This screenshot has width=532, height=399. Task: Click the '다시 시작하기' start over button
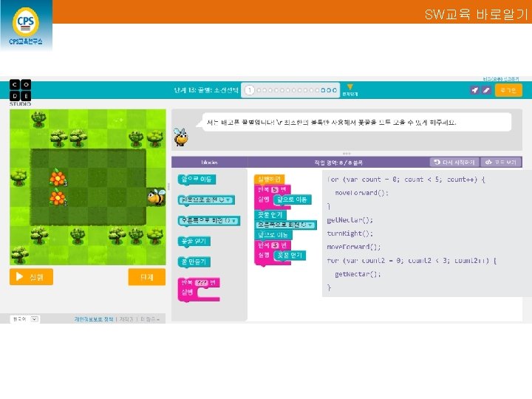click(x=454, y=162)
